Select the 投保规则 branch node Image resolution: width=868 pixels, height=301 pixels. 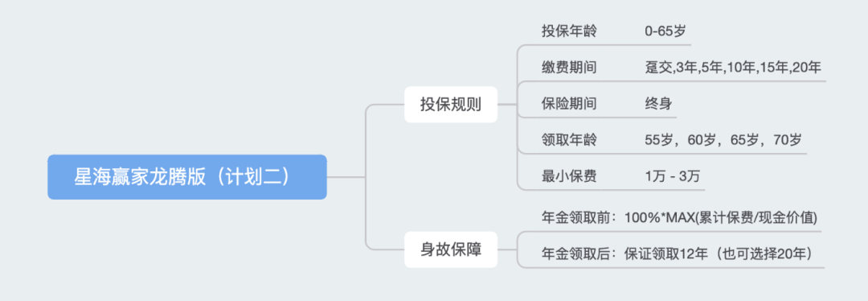pyautogui.click(x=451, y=104)
